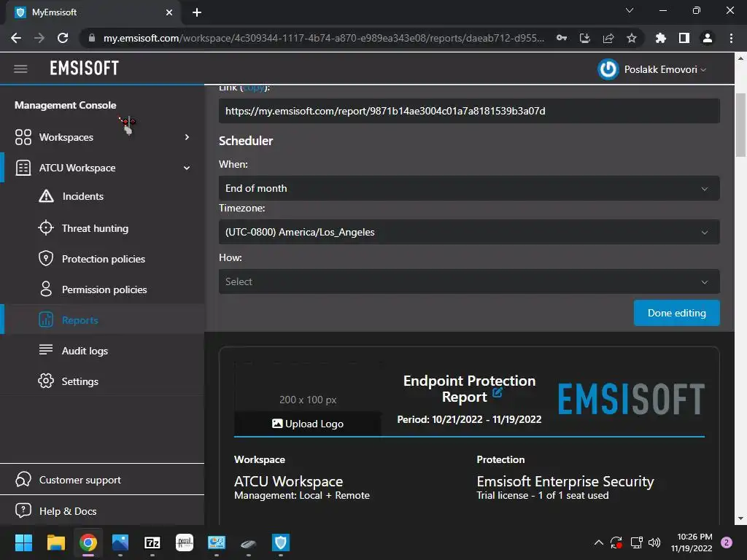Click the Help & Docs question icon
747x560 pixels.
coord(23,510)
